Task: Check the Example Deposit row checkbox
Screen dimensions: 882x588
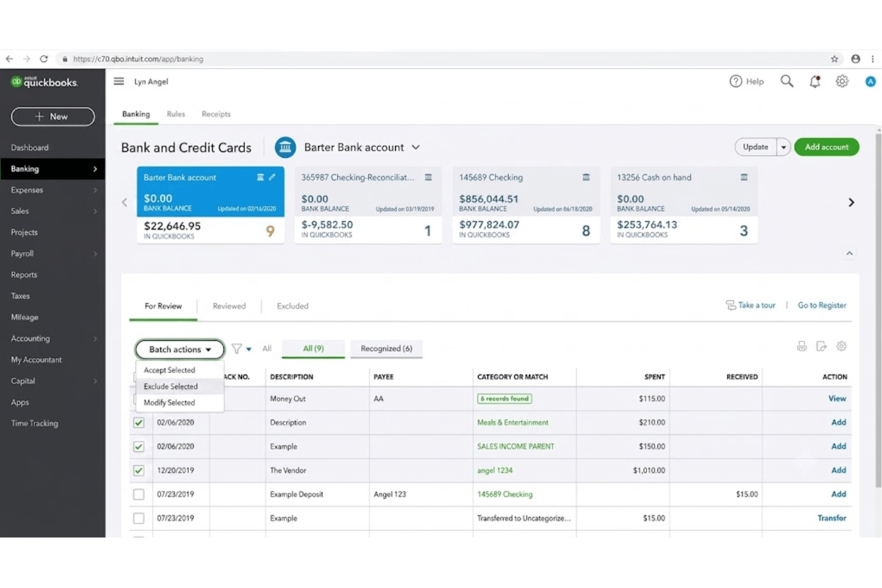Action: [x=139, y=494]
